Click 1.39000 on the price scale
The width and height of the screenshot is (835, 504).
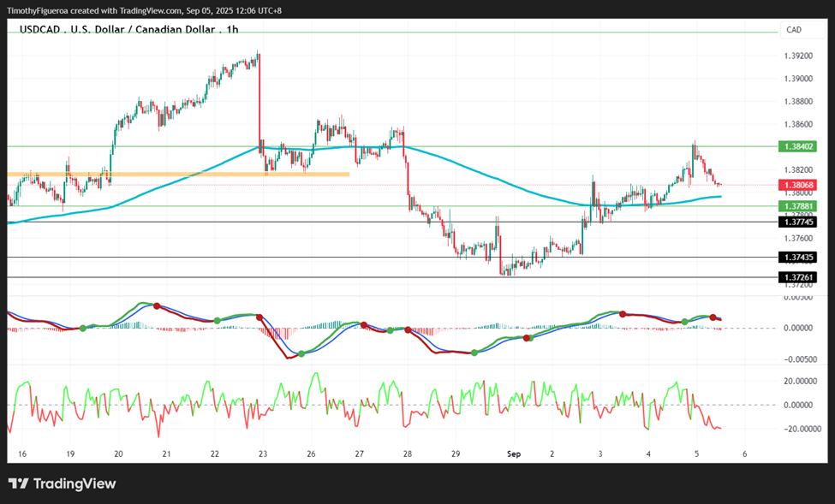pos(798,79)
